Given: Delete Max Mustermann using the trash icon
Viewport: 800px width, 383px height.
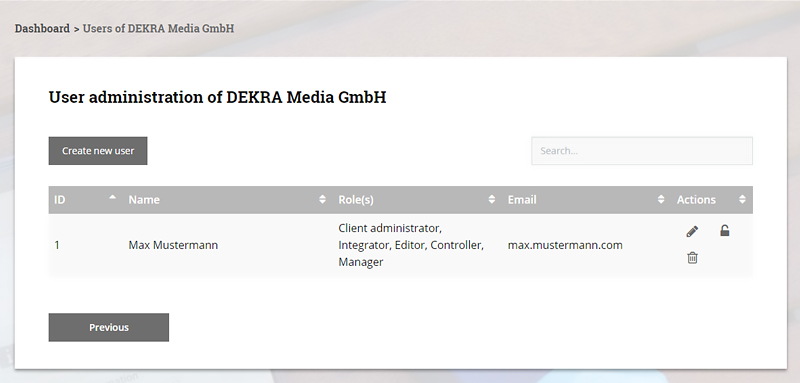Looking at the screenshot, I should (692, 258).
